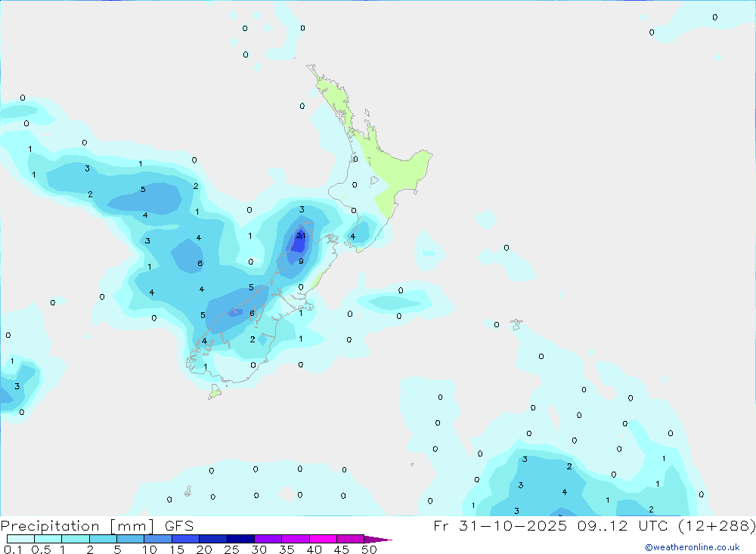This screenshot has width=756, height=554.
Task: Click the '40' legend scale label
Action: pos(314,549)
